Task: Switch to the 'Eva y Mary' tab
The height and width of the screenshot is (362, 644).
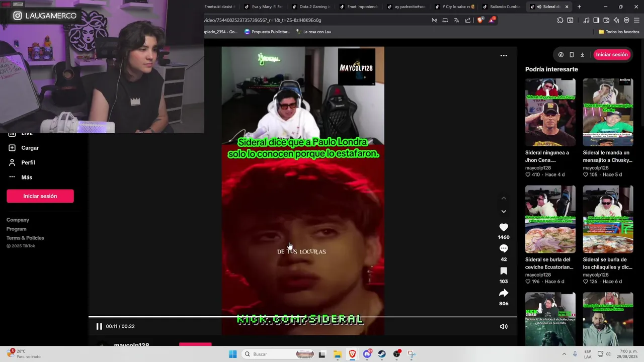Action: click(x=263, y=7)
